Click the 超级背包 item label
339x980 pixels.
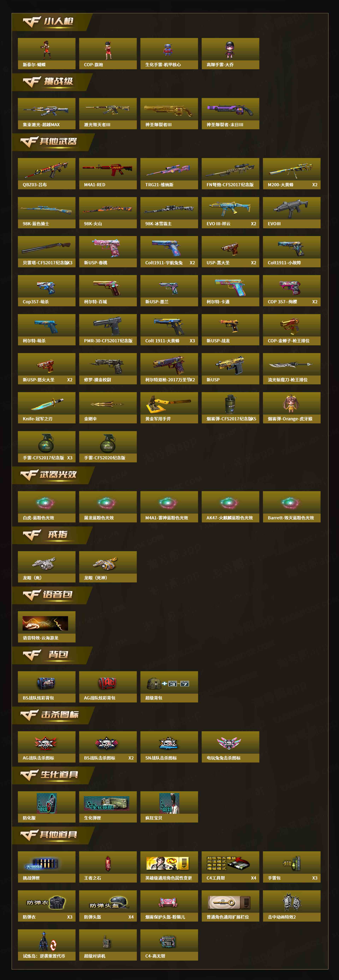[154, 698]
